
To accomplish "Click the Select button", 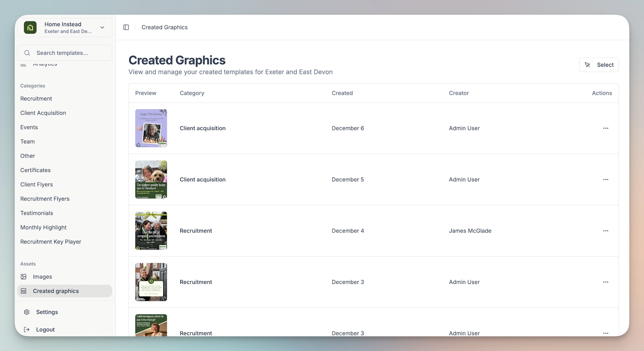I will pos(599,65).
